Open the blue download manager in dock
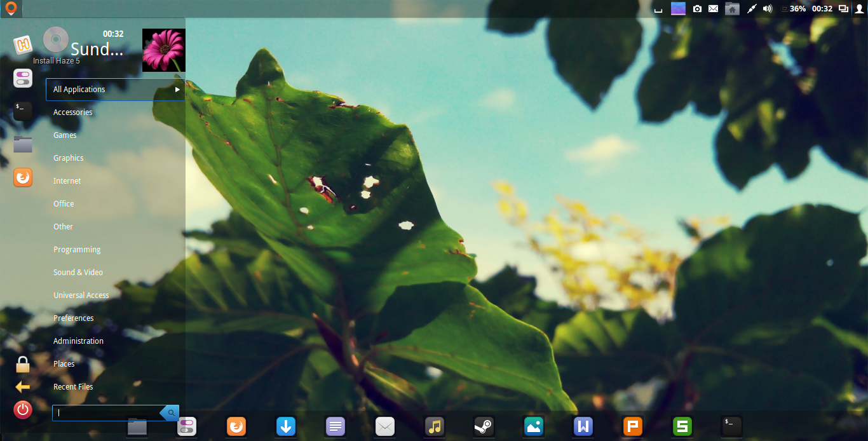The height and width of the screenshot is (441, 868). pos(286,426)
